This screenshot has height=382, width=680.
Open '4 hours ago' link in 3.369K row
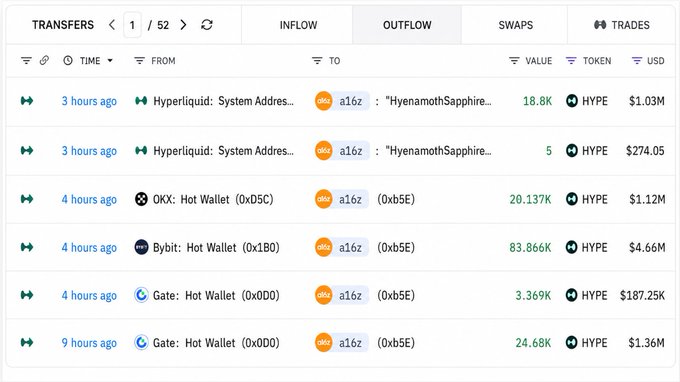point(89,295)
